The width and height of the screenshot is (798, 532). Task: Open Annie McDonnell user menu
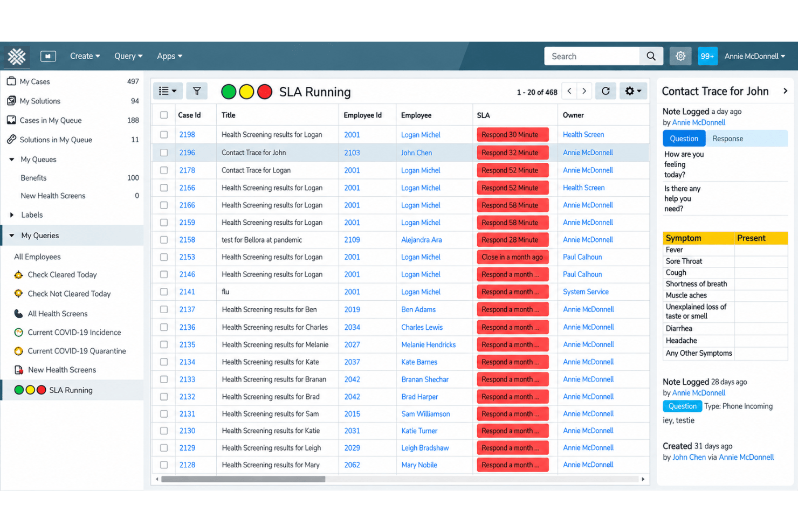pos(754,56)
